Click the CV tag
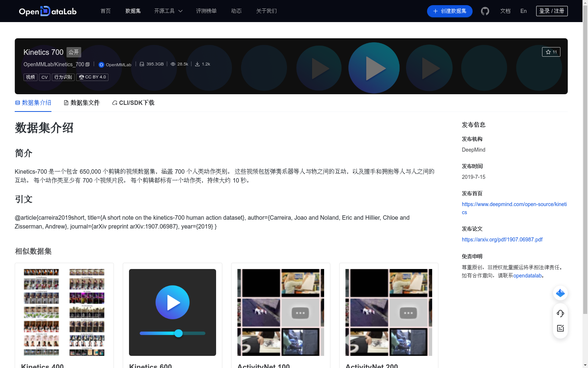Image resolution: width=588 pixels, height=368 pixels. point(44,77)
